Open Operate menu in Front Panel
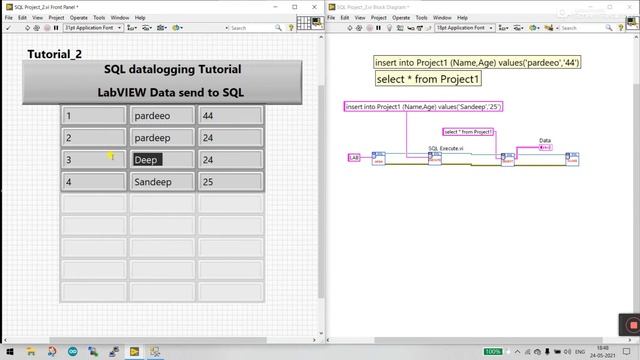 click(79, 18)
